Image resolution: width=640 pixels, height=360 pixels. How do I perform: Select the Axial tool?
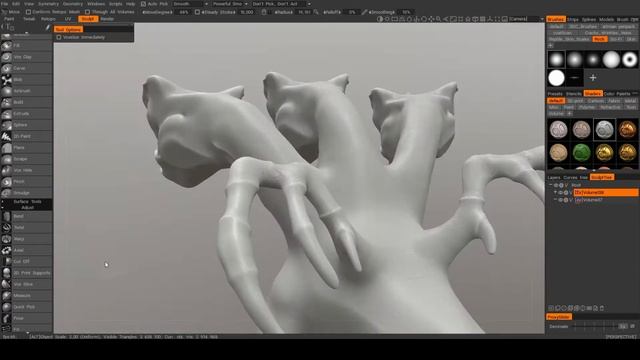[27, 250]
